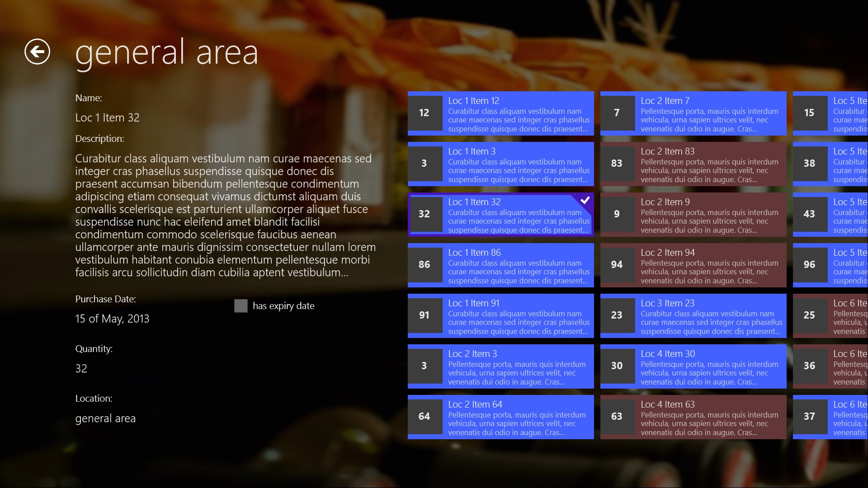Click the 63 badge of Loc 4 Item 63
This screenshot has height=488, width=868.
point(617,417)
